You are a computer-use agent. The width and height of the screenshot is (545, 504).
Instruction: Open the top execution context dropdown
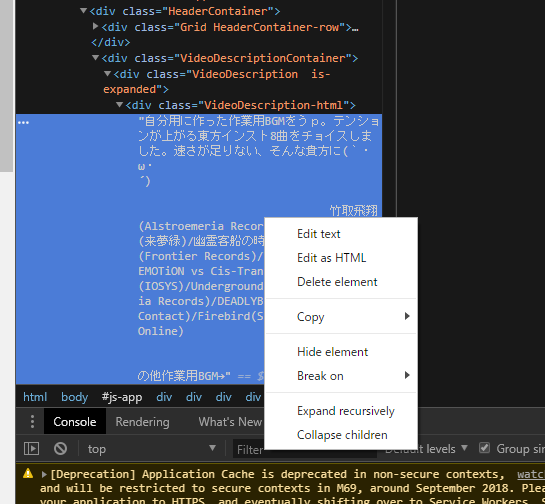(x=152, y=449)
